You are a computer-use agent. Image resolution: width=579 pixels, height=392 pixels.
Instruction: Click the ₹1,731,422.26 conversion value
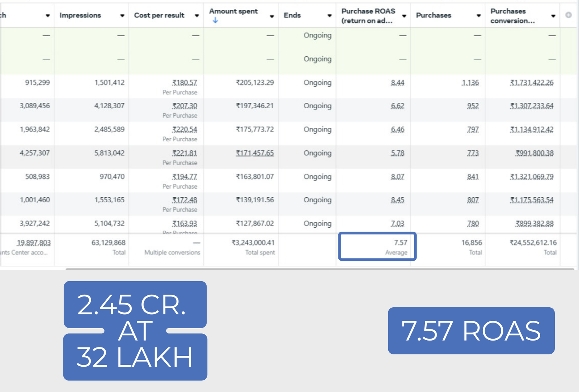click(532, 83)
